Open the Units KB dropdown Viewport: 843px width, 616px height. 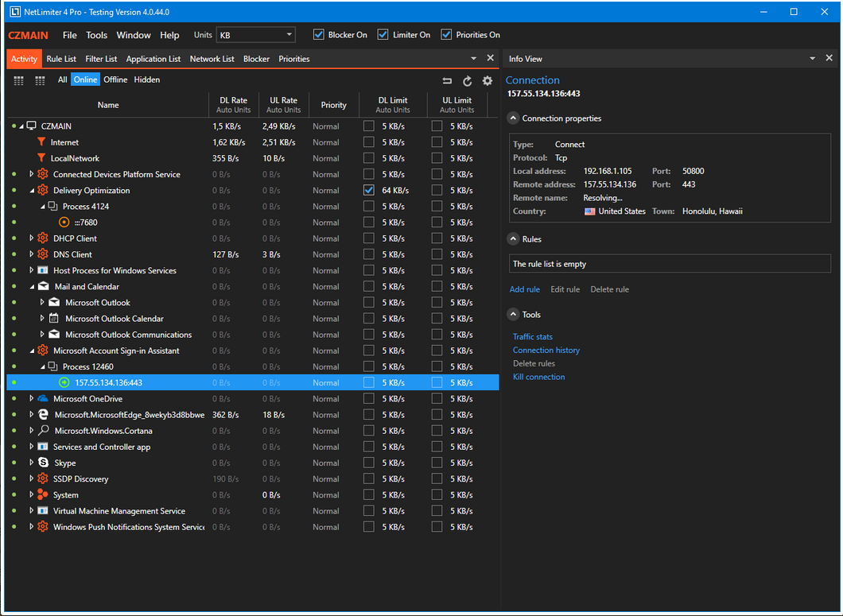[x=256, y=35]
